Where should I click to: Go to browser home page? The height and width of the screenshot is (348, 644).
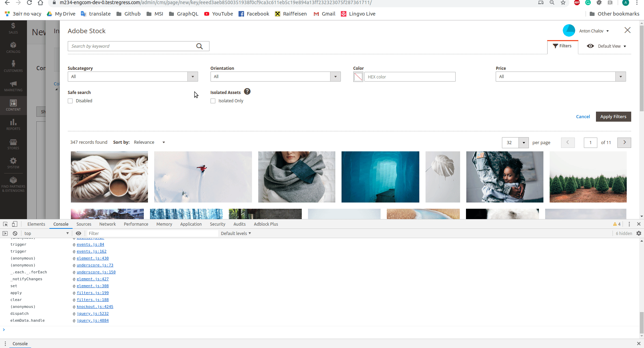(x=40, y=3)
